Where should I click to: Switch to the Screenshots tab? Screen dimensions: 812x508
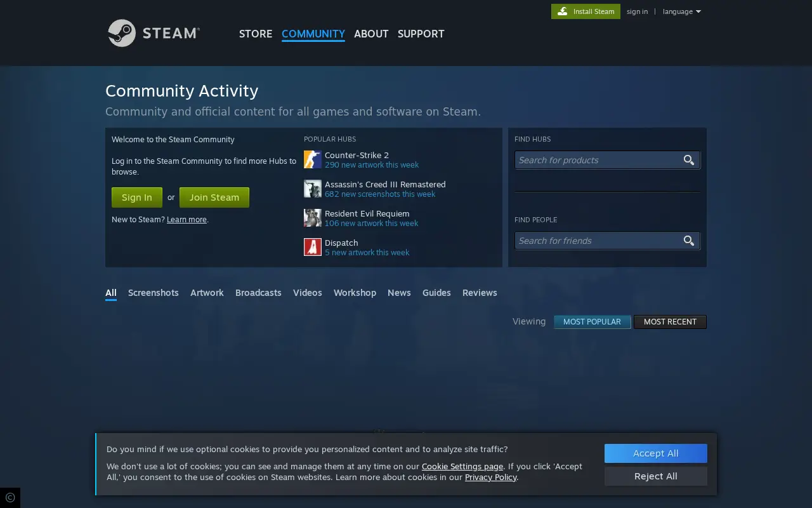tap(154, 293)
